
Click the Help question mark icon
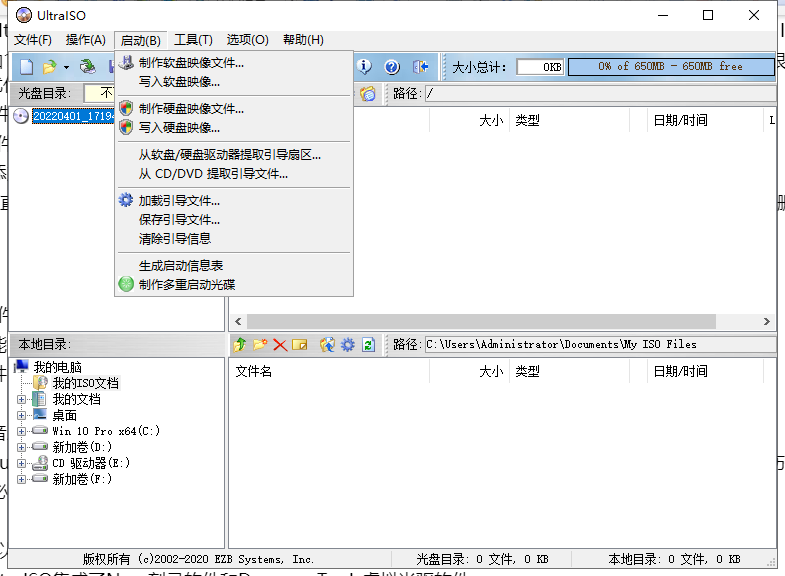coord(392,67)
